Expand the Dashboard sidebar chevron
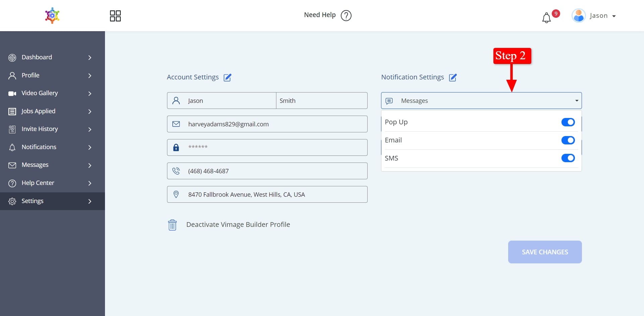This screenshot has height=316, width=644. click(x=90, y=58)
